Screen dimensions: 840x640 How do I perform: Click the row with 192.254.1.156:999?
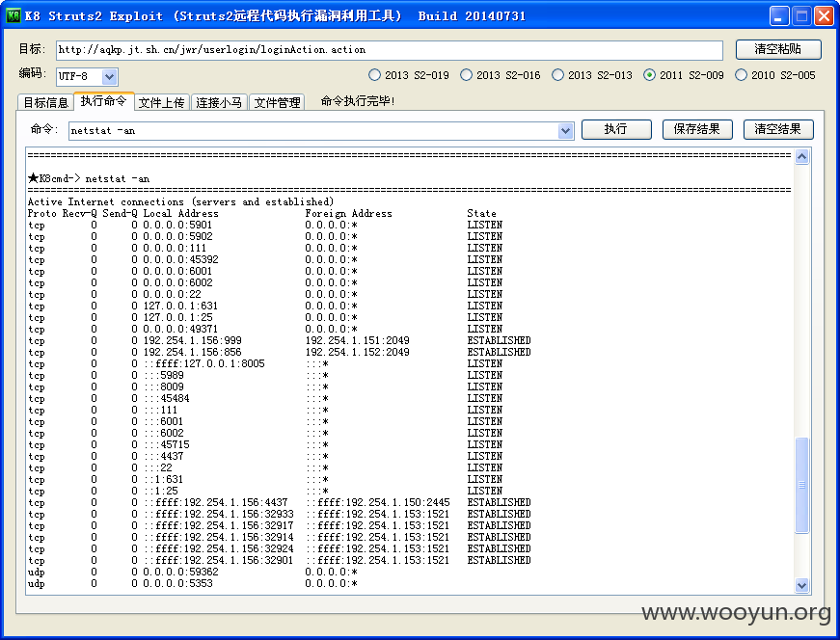coord(279,340)
